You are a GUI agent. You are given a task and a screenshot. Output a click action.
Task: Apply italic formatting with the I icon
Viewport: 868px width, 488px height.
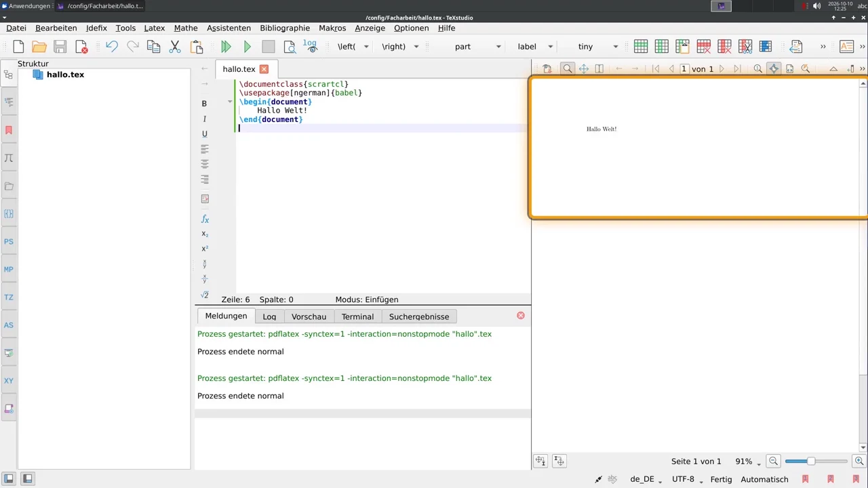[x=204, y=119]
